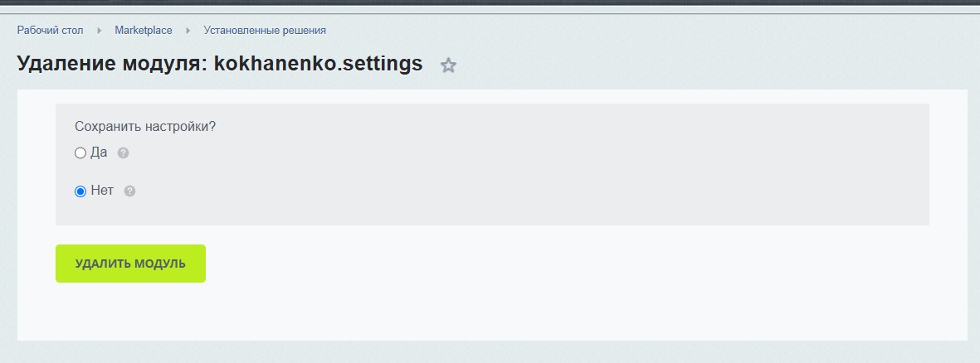Click help icon next to 'Да' option
980x363 pixels.
coord(124,153)
